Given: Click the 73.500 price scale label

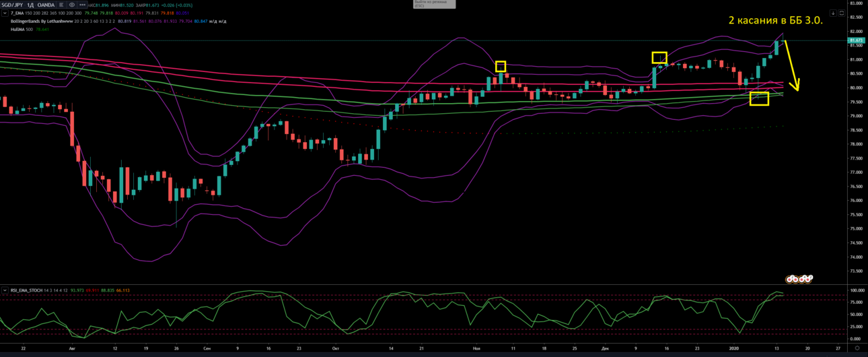Looking at the screenshot, I should [857, 271].
